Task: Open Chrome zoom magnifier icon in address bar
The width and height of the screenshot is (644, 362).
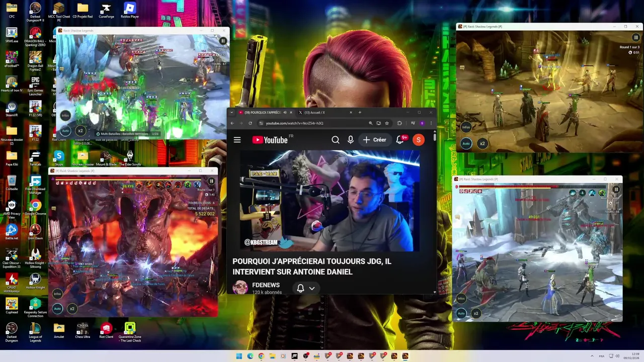Action: coord(371,123)
